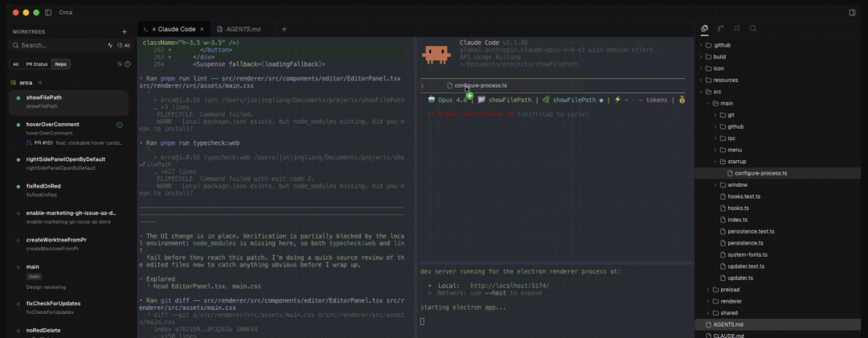This screenshot has width=868, height=338.
Task: Add a new worktree with plus icon
Action: pyautogui.click(x=124, y=32)
